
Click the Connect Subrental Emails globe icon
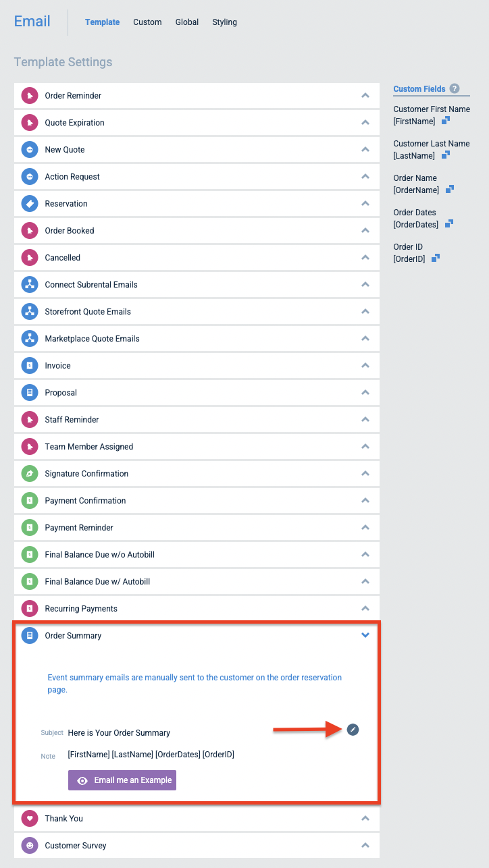[x=29, y=284]
